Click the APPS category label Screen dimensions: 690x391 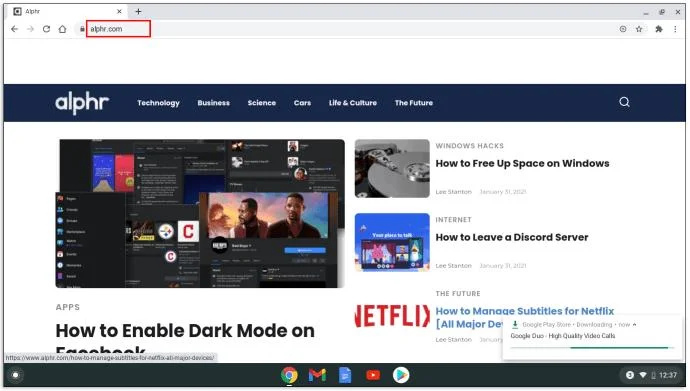[68, 307]
